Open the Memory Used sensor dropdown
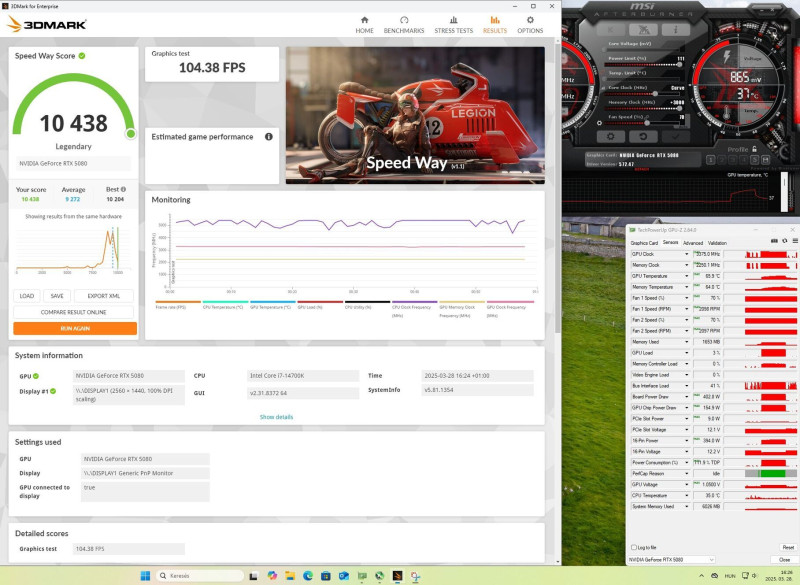800x585 pixels. coord(686,342)
